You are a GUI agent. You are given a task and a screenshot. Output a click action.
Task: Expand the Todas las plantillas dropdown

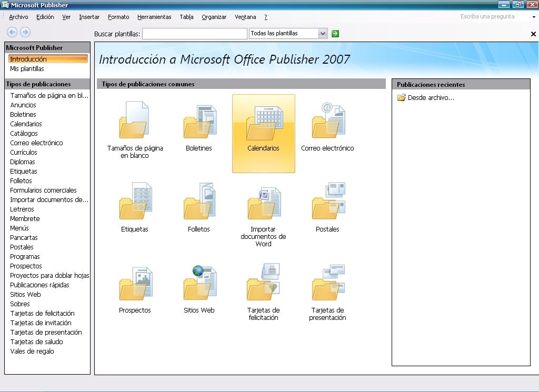[323, 34]
